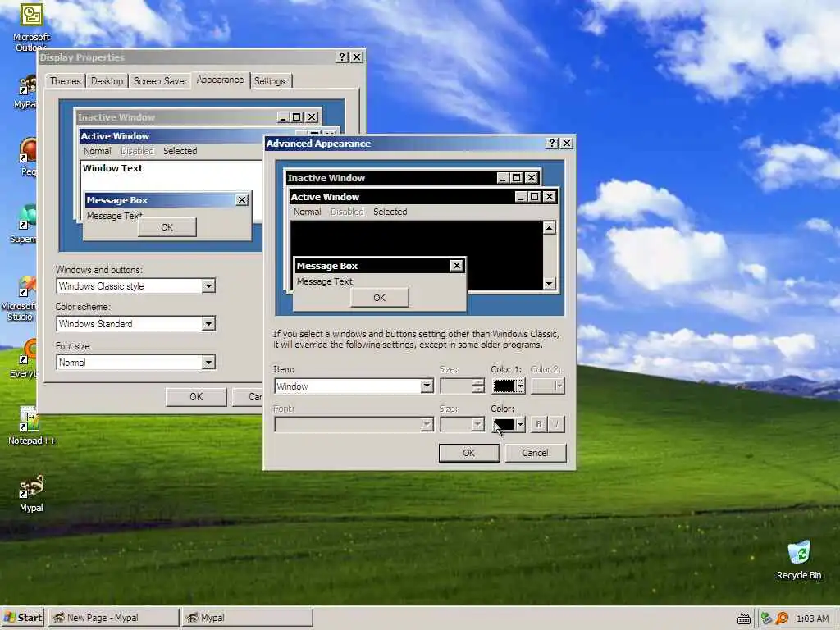Image resolution: width=840 pixels, height=630 pixels.
Task: Cancel the Advanced Appearance dialog
Action: click(535, 453)
